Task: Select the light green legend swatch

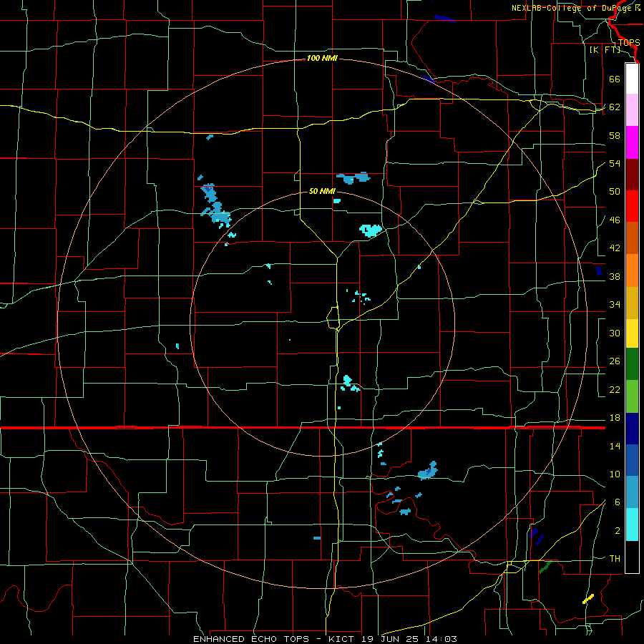Action: coord(632,396)
